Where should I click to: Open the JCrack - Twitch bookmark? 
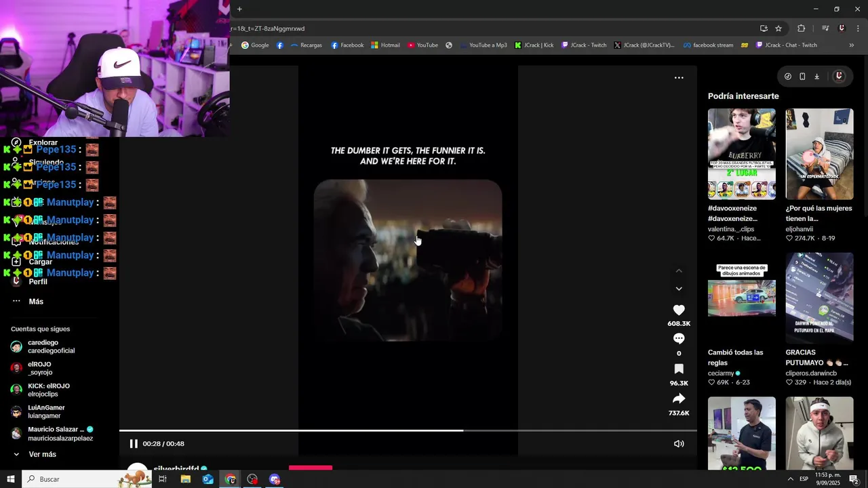tap(584, 45)
